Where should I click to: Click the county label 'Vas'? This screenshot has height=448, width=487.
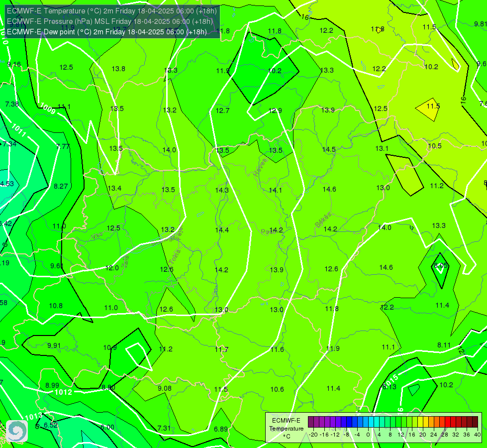pyautogui.click(x=97, y=236)
